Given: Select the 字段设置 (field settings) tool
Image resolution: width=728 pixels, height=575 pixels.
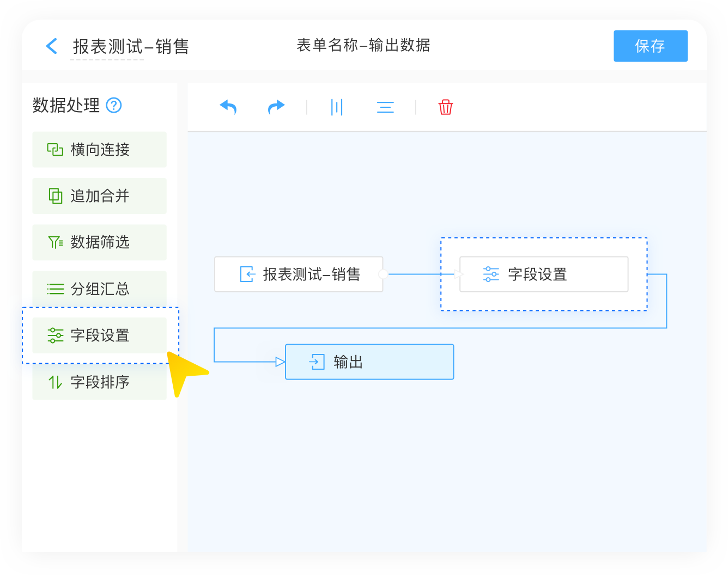Looking at the screenshot, I should [99, 335].
